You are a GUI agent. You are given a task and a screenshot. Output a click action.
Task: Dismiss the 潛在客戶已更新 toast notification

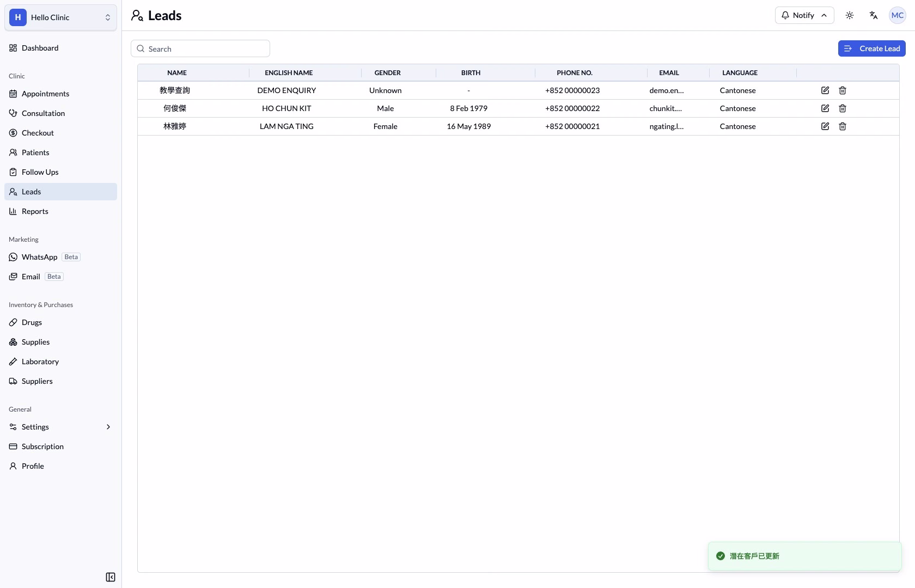point(804,556)
